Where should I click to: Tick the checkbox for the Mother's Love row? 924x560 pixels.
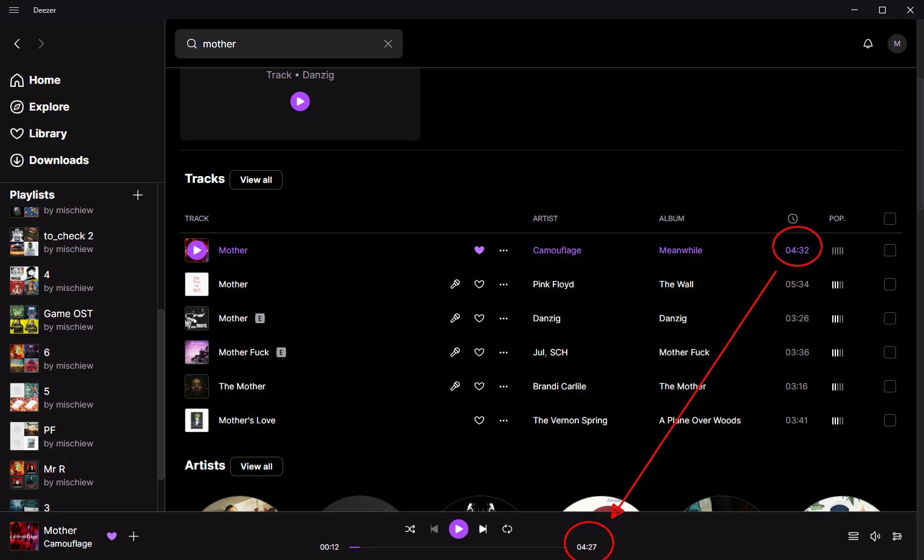[x=890, y=420]
